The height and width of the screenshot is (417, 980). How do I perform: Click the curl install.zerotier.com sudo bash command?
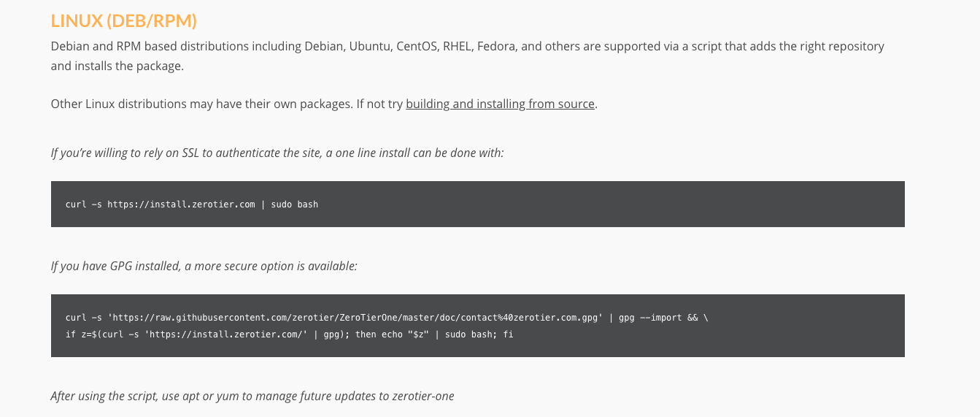pos(192,204)
